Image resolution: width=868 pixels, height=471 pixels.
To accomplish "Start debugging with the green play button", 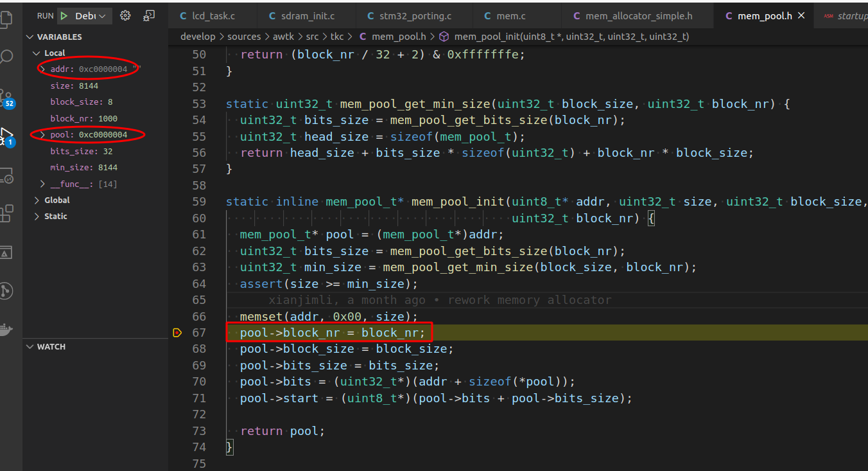I will tap(64, 15).
